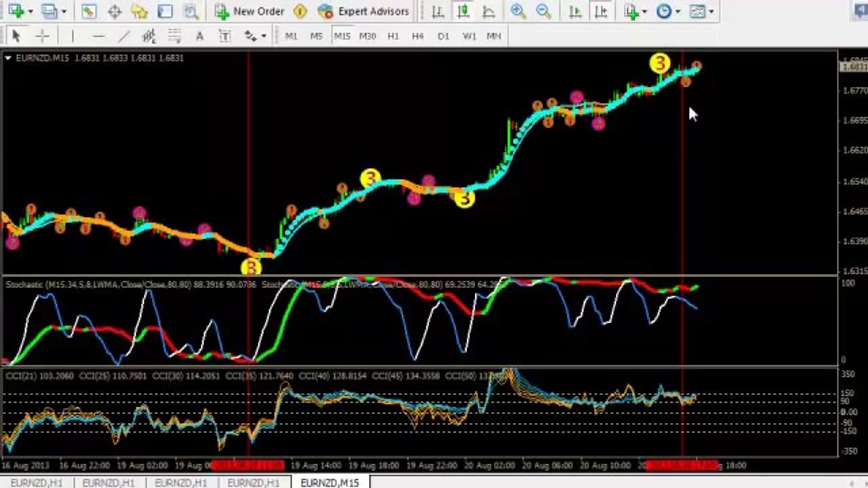
Task: Zoom out on the chart
Action: click(543, 11)
